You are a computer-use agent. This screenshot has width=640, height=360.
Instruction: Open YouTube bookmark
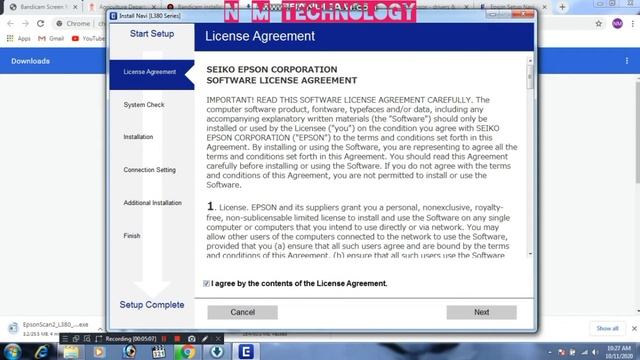click(88, 38)
